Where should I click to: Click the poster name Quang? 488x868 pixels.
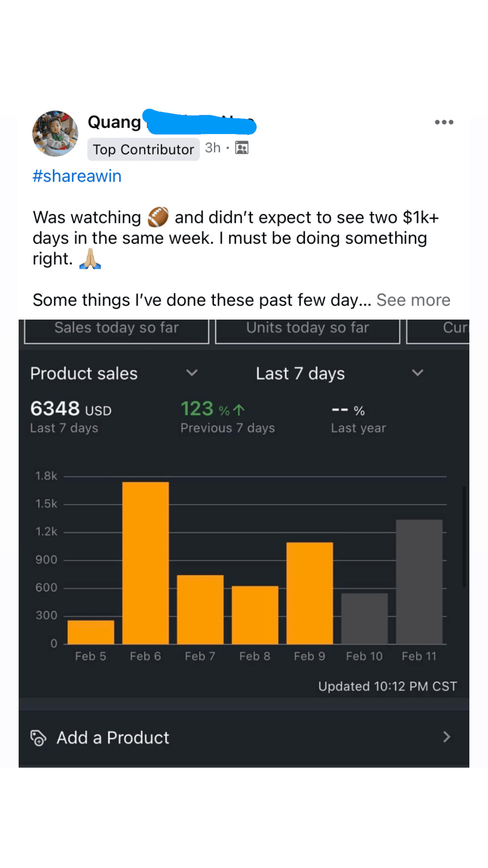(114, 122)
